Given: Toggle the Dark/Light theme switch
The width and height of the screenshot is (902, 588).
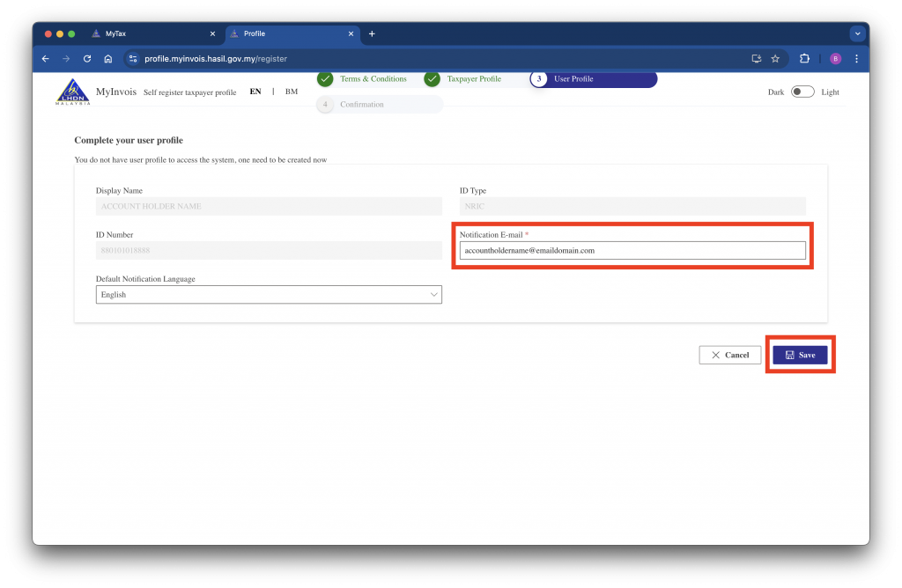Looking at the screenshot, I should click(x=802, y=92).
